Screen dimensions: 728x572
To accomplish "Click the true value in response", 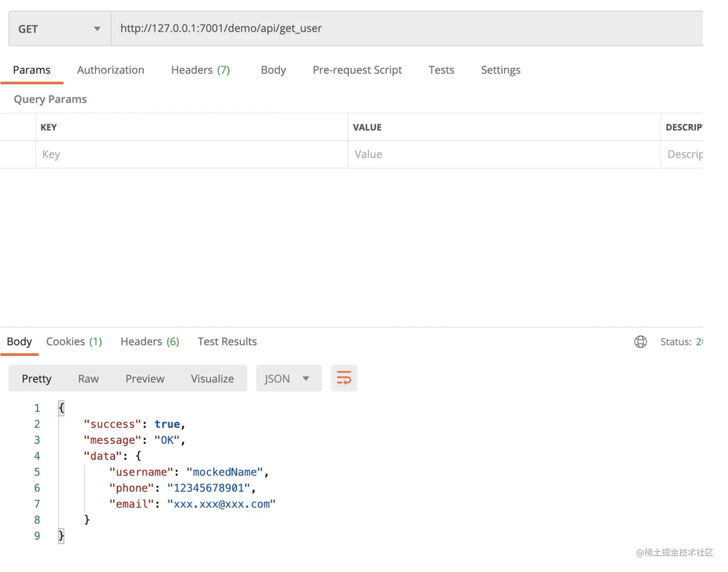I will (167, 424).
